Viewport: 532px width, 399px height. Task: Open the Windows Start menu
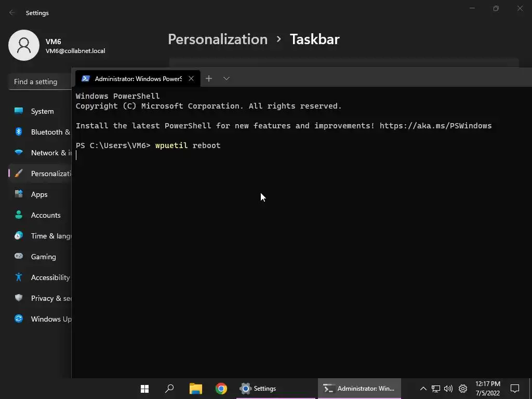pos(144,389)
